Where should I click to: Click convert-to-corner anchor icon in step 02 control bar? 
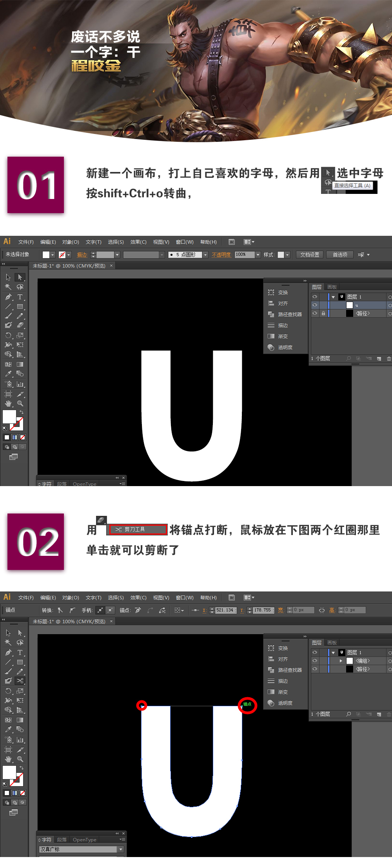tap(60, 610)
